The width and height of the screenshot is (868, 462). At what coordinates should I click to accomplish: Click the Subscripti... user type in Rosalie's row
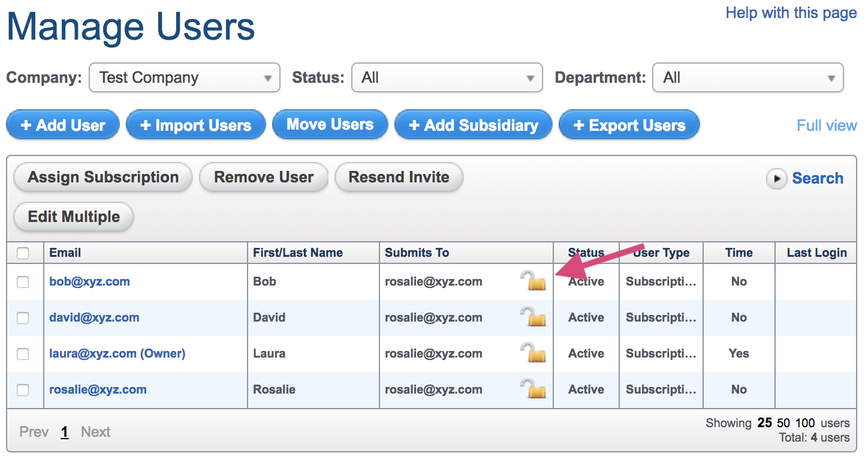[661, 389]
